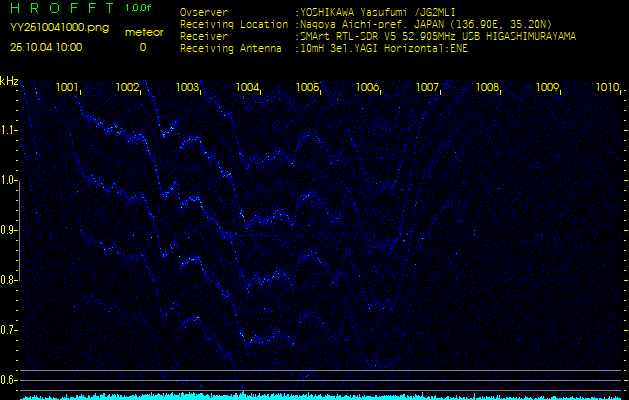Select the 0.7 kHz axis label
Viewport: 629px width, 400px height.
point(9,330)
